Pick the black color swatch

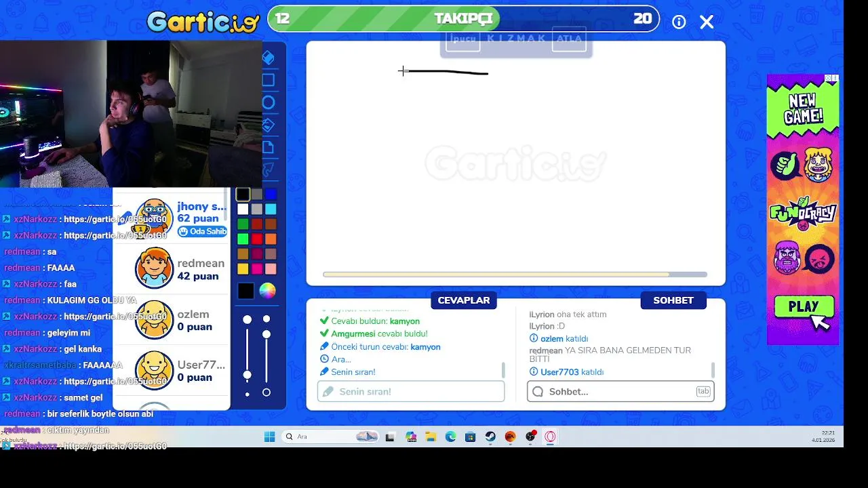(243, 195)
